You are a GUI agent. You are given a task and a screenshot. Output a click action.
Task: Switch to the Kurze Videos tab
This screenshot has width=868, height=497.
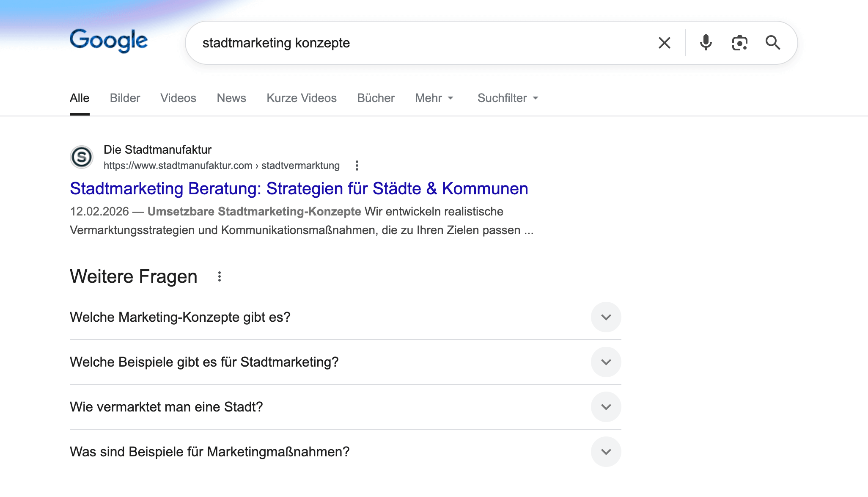[301, 98]
